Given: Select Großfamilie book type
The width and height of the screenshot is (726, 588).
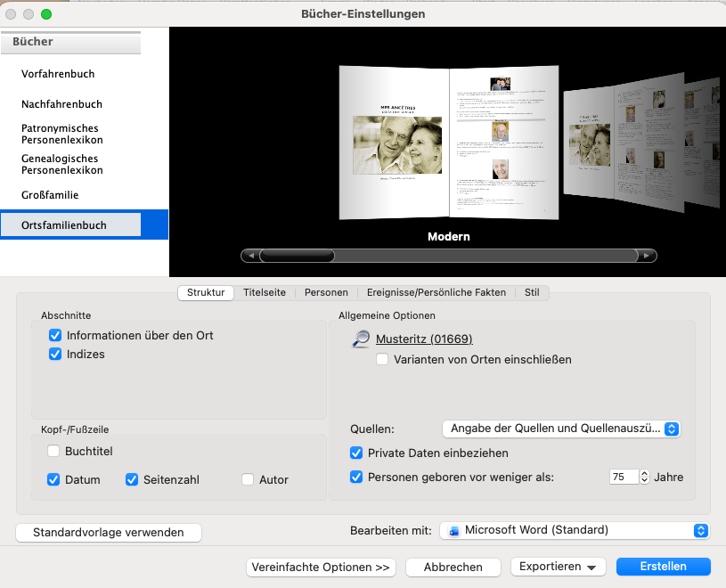Looking at the screenshot, I should 50,195.
